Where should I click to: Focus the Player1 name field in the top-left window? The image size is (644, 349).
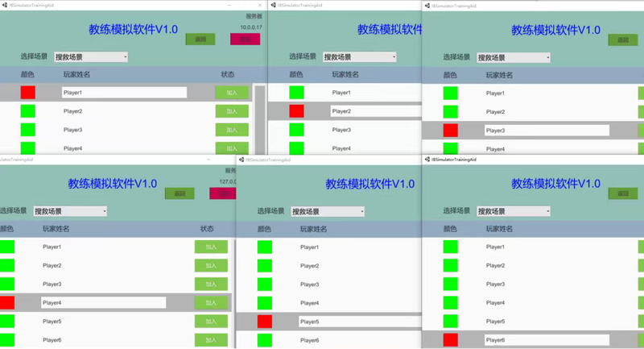click(124, 93)
